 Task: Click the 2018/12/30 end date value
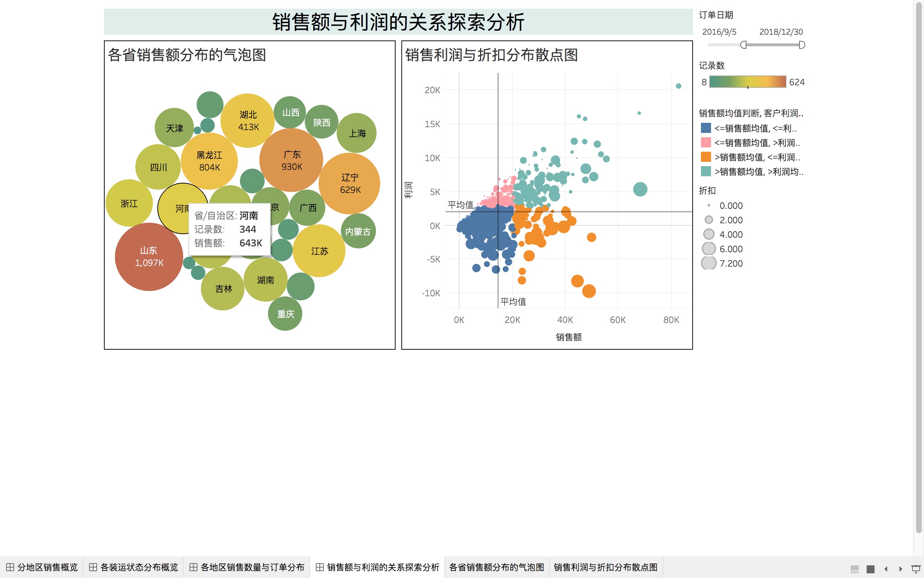pos(781,32)
